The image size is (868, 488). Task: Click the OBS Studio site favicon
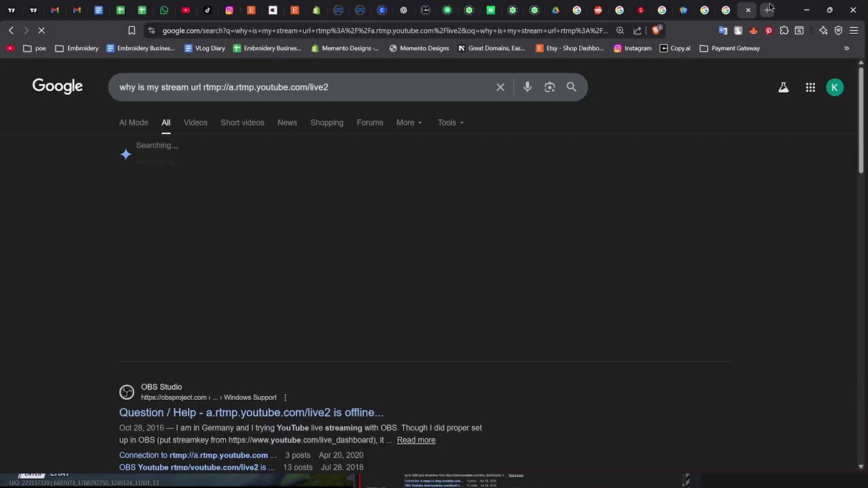pyautogui.click(x=127, y=392)
